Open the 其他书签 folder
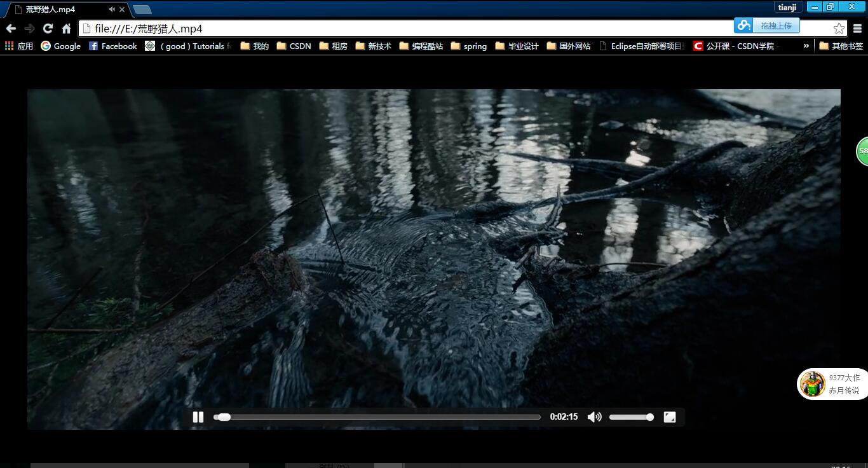Viewport: 868px width, 468px height. (841, 46)
